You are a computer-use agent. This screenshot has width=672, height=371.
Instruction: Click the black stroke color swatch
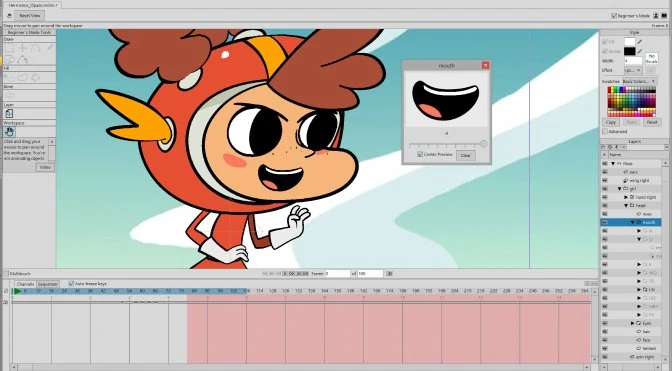629,51
